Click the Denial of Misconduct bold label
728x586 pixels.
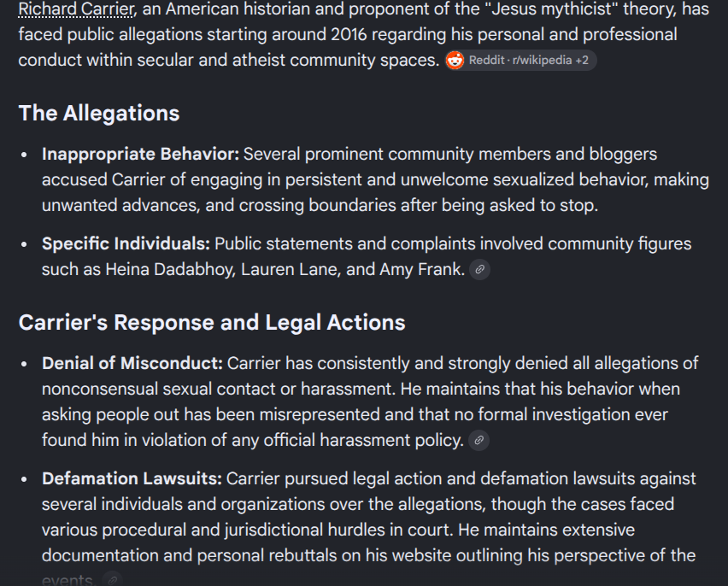[132, 363]
